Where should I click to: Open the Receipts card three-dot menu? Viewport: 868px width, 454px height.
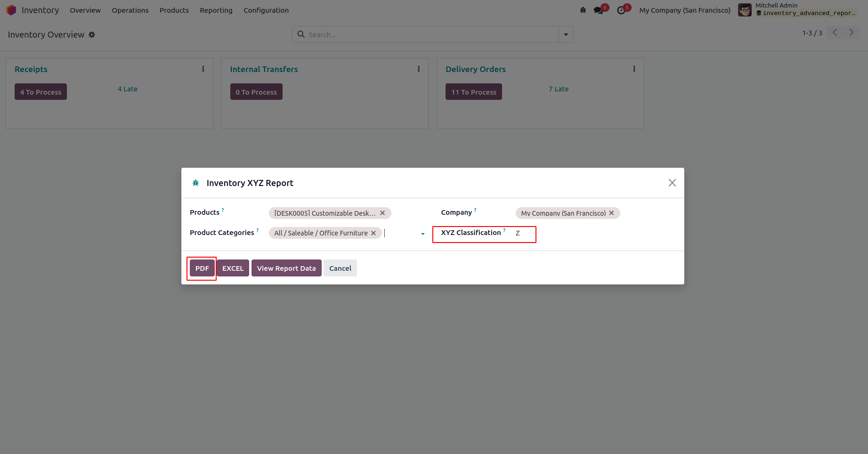[x=203, y=69]
